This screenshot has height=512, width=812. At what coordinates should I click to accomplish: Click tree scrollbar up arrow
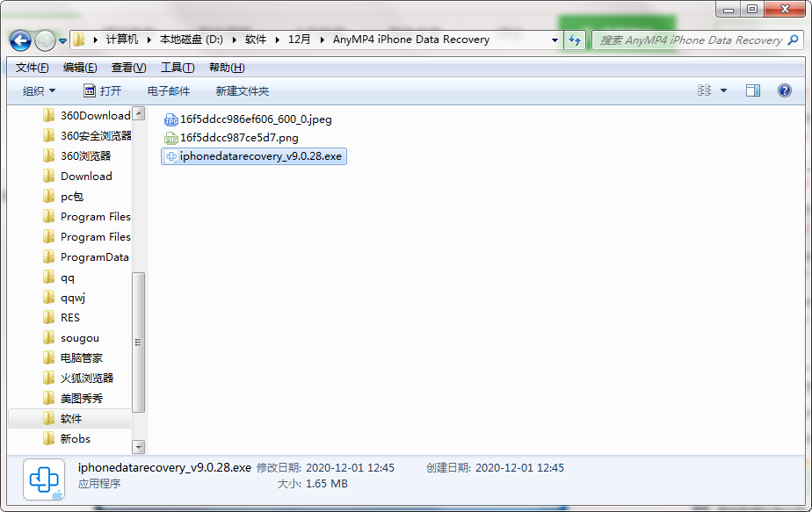(138, 113)
